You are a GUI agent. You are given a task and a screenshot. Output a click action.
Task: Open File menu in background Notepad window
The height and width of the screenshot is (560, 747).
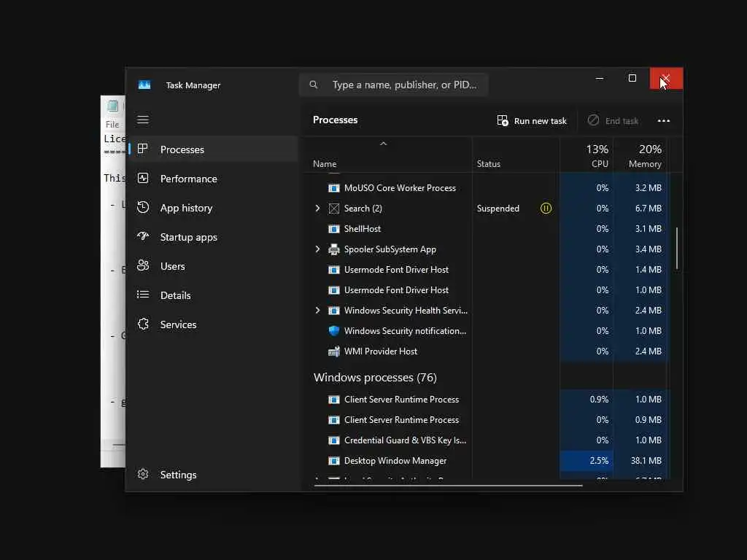point(112,124)
